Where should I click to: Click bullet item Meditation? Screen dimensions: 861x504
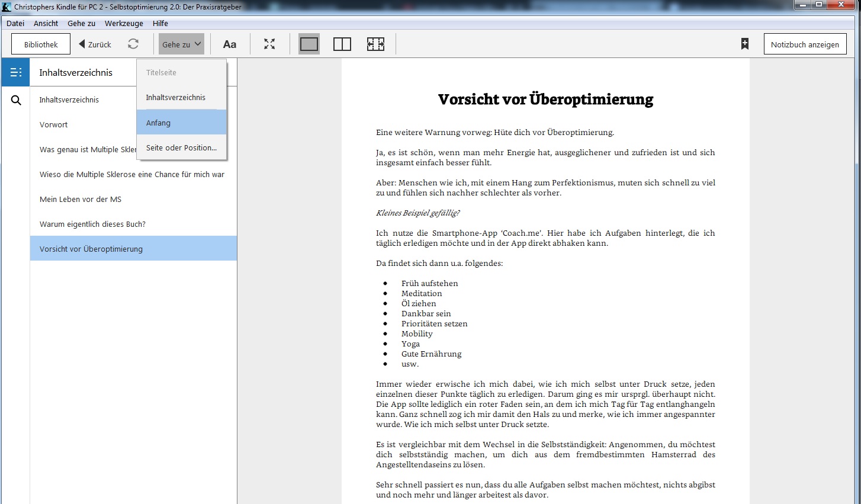tap(422, 293)
